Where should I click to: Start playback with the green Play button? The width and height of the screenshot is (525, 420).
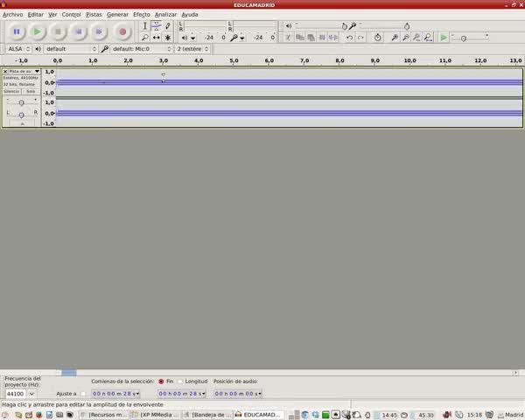(37, 31)
